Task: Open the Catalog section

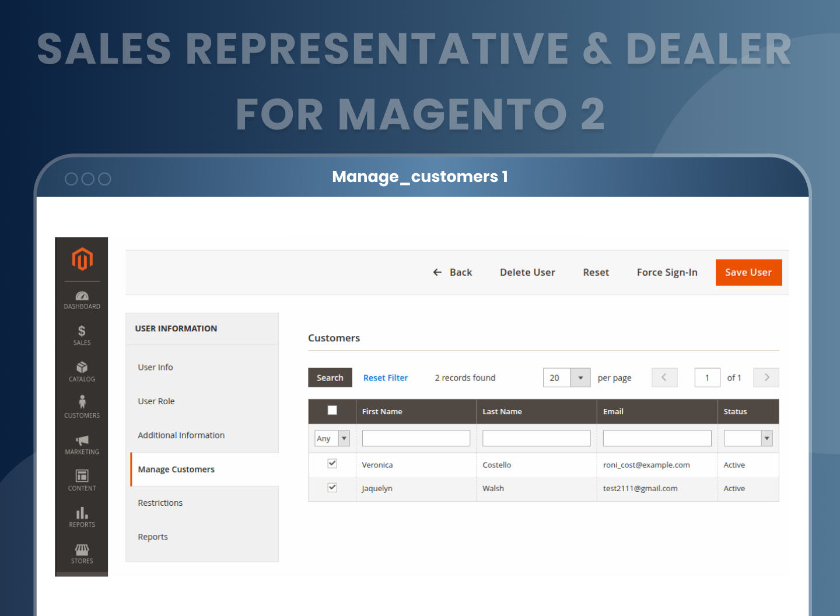Action: pos(82,372)
